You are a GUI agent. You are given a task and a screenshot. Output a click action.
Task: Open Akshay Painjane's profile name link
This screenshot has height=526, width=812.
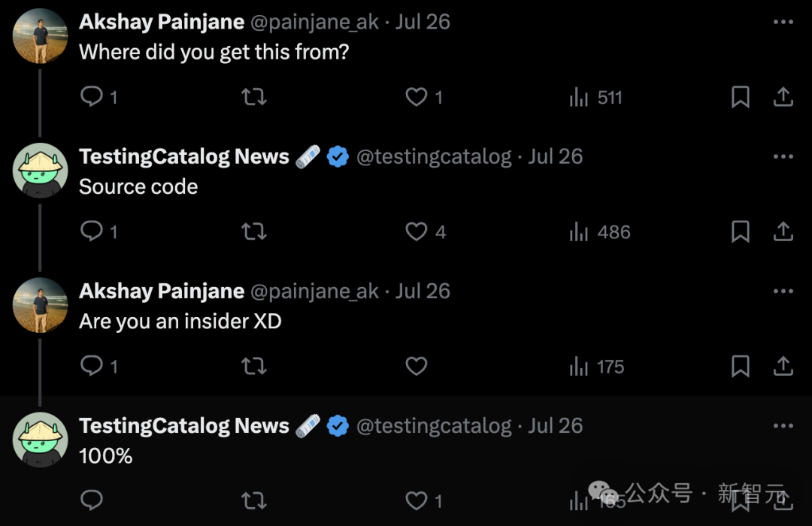tap(162, 22)
